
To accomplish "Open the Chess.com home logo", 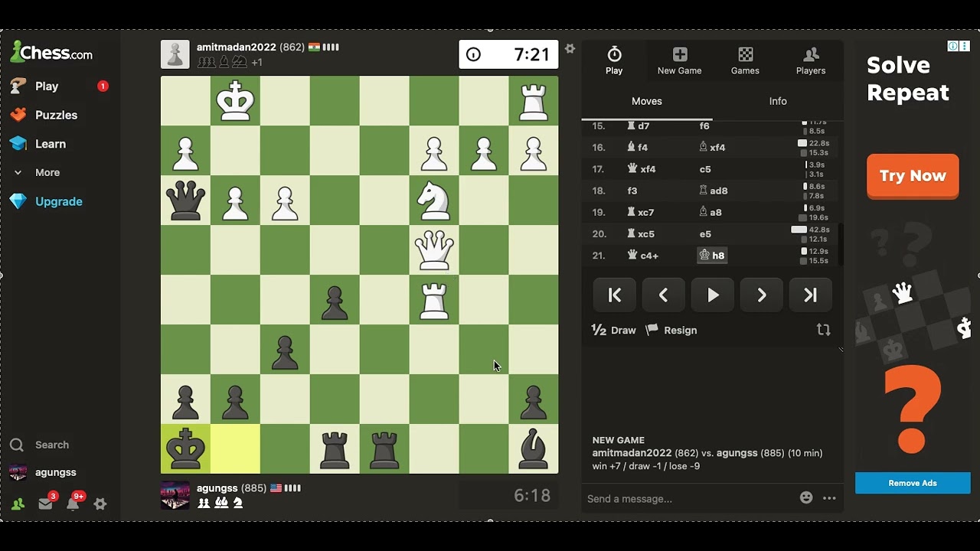I will pyautogui.click(x=51, y=52).
